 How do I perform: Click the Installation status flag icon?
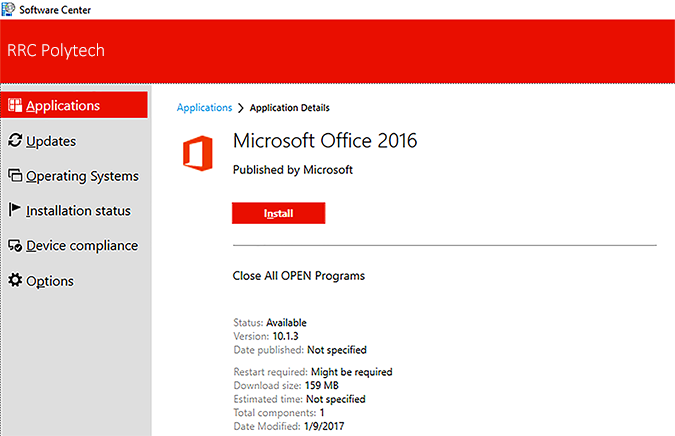click(14, 210)
